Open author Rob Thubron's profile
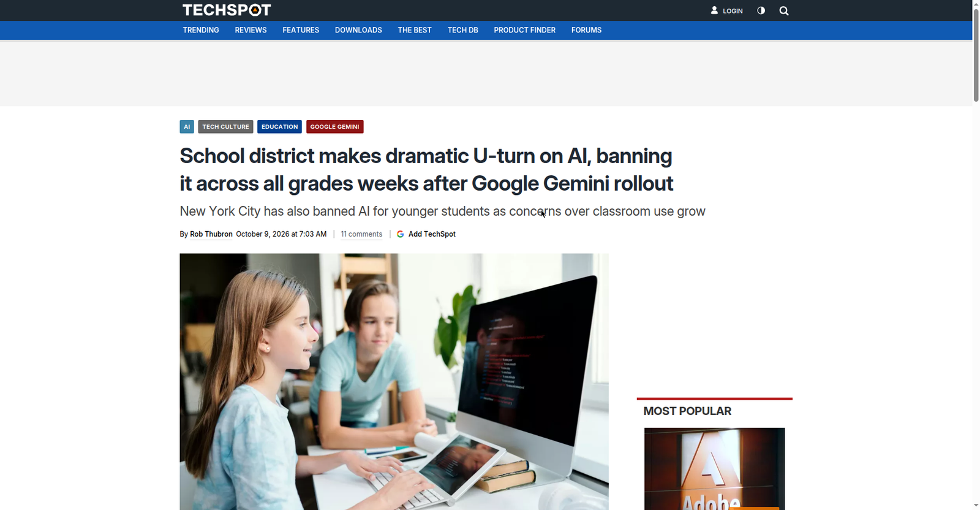This screenshot has width=980, height=510. pos(211,234)
